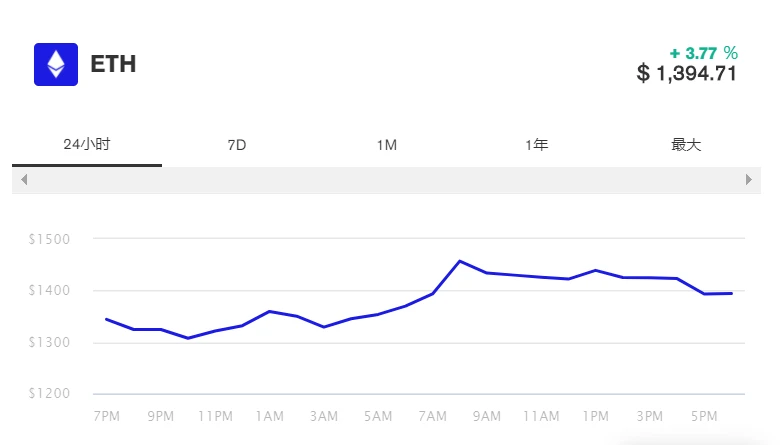Click the chart line endpoint after 5PM
Viewport: 780px width, 445px height.
tap(732, 293)
